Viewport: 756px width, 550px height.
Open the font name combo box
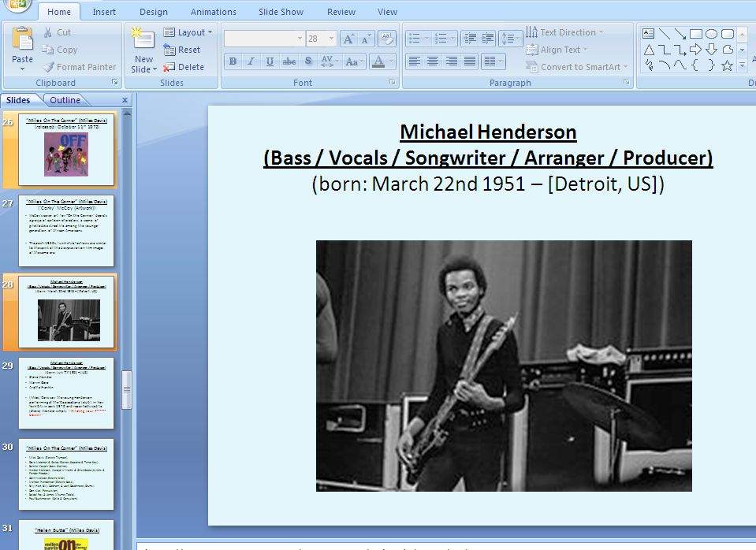[264, 39]
